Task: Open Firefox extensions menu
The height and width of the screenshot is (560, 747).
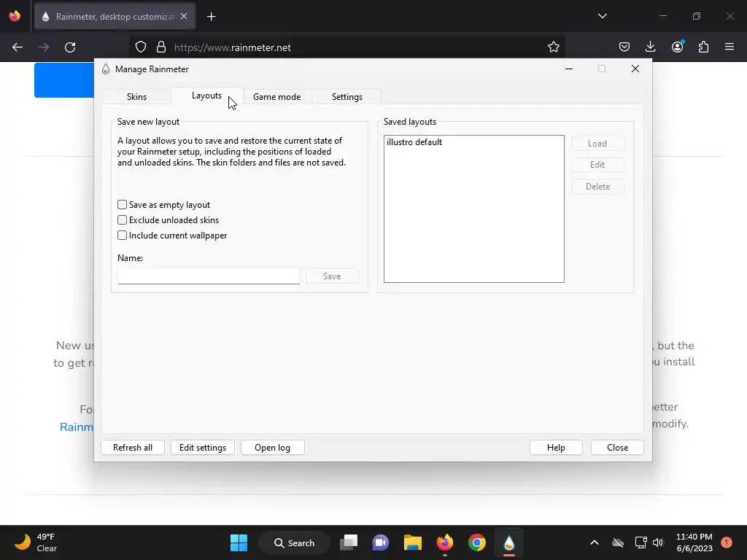Action: (x=703, y=47)
